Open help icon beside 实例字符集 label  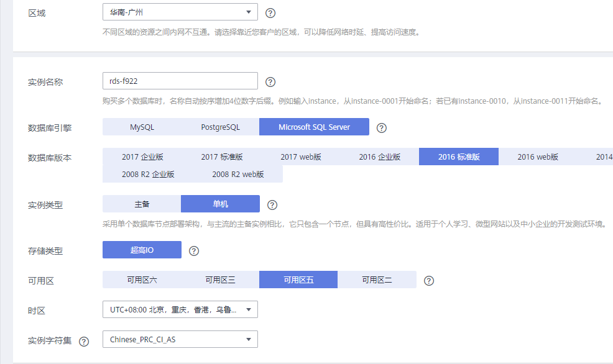coord(84,342)
